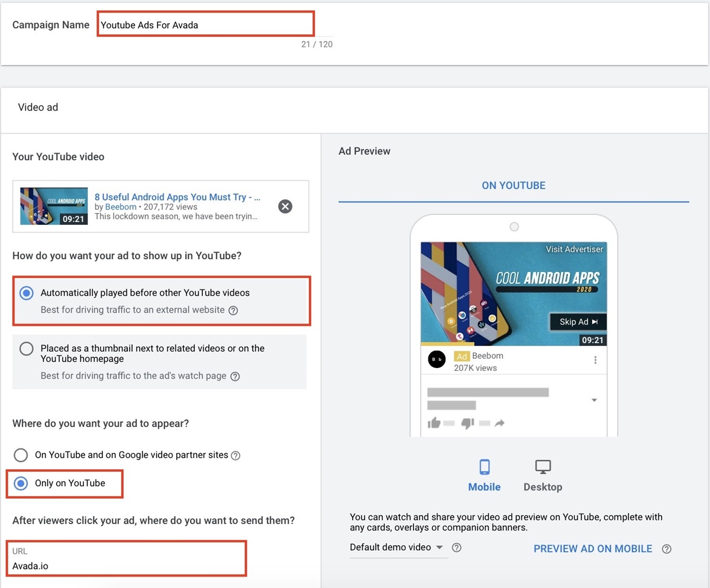This screenshot has width=710, height=588.
Task: Click the three-dot menu in ad preview
Action: [x=595, y=360]
